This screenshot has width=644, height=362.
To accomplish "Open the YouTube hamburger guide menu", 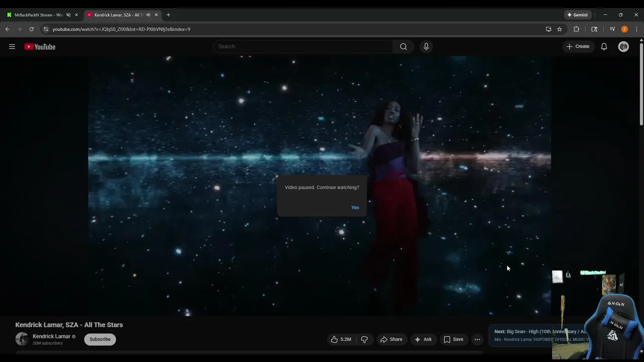I will pyautogui.click(x=12, y=47).
